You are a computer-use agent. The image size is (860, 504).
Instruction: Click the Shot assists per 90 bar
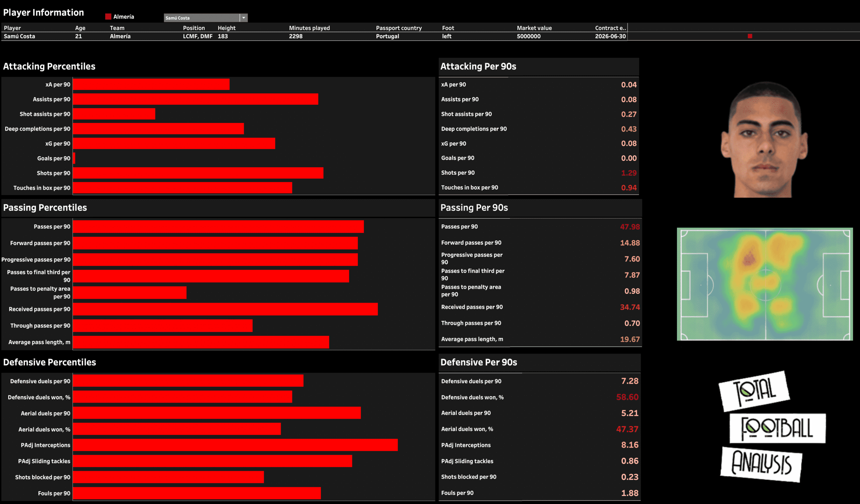(x=114, y=114)
